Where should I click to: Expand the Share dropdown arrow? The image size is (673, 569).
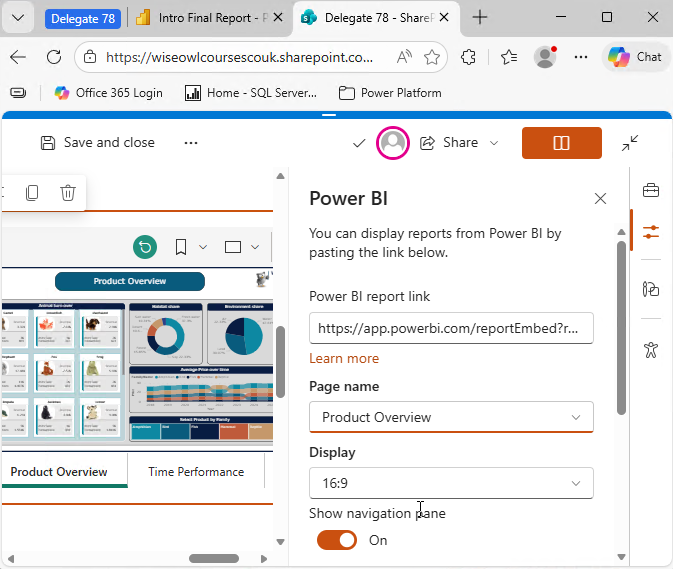tap(494, 143)
